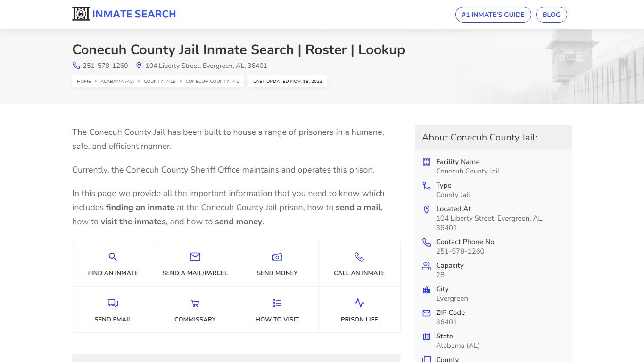Click the Inmate Search site title
Viewport: 644px width, 362px height.
[x=134, y=14]
